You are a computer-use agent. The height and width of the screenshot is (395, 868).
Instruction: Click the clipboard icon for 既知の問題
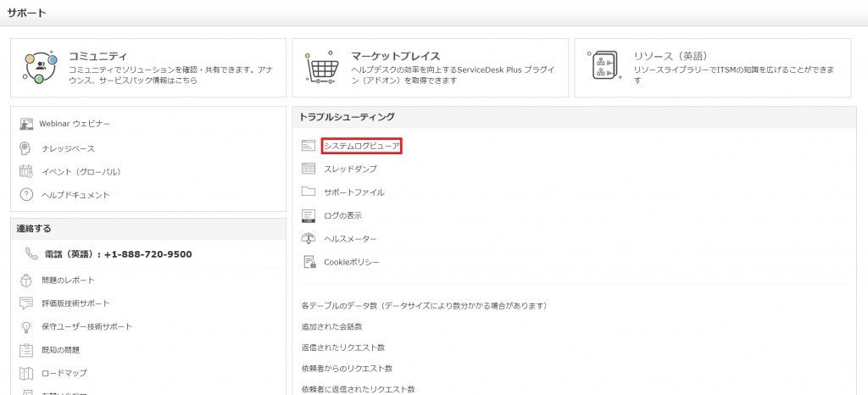[x=26, y=349]
